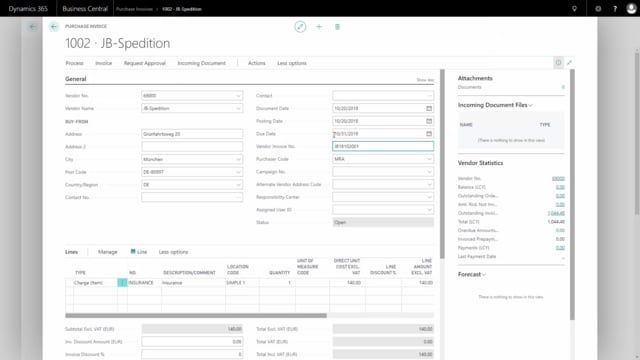640x360 pixels.
Task: Click the Documents row under Attachments
Action: (x=511, y=87)
